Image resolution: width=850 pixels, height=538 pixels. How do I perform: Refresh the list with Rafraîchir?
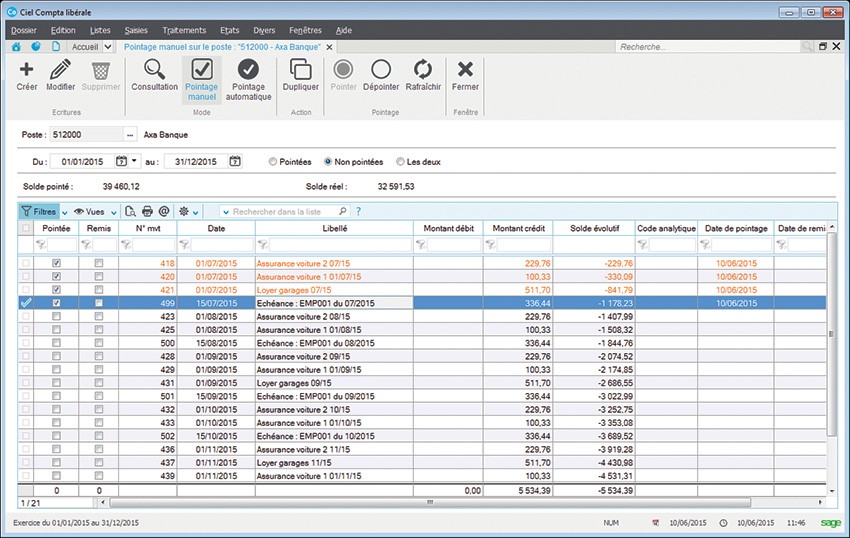pos(423,69)
